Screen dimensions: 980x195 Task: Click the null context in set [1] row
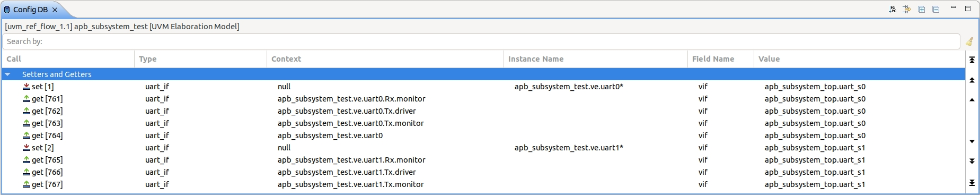coord(284,87)
